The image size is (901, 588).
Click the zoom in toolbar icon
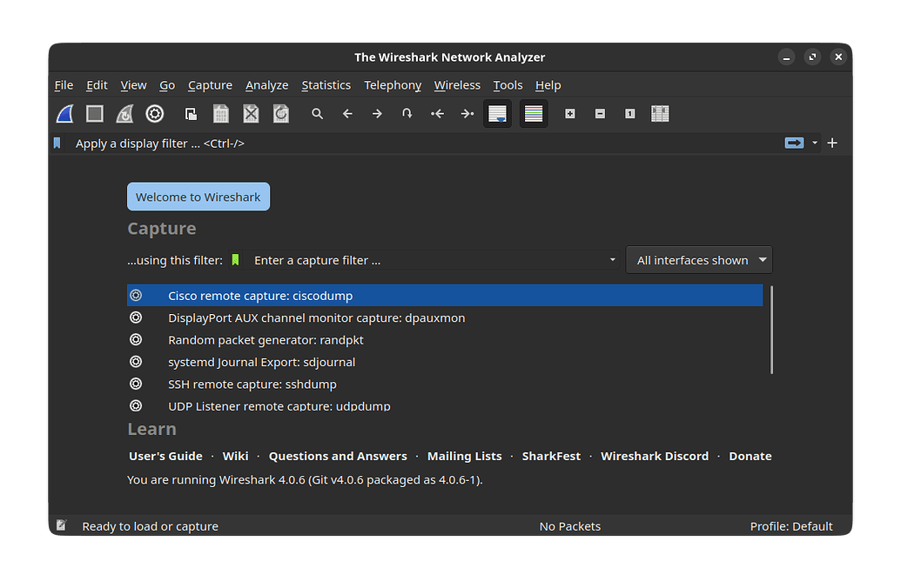[569, 113]
